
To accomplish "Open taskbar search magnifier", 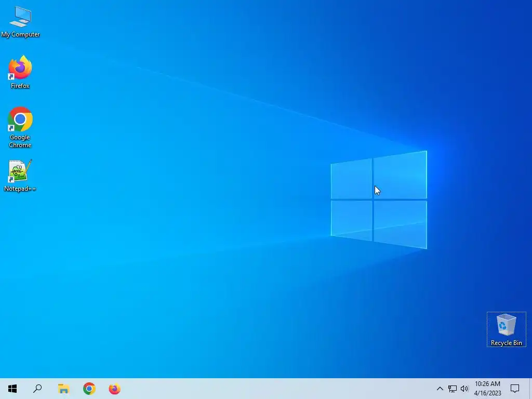I will click(37, 389).
